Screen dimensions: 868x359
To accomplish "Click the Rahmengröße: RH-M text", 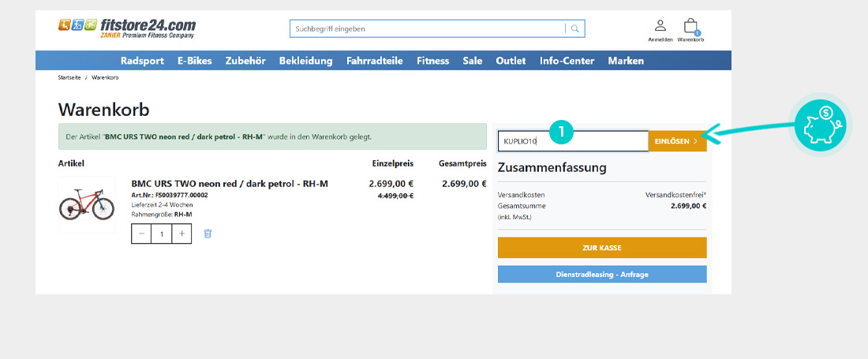I will tap(162, 214).
